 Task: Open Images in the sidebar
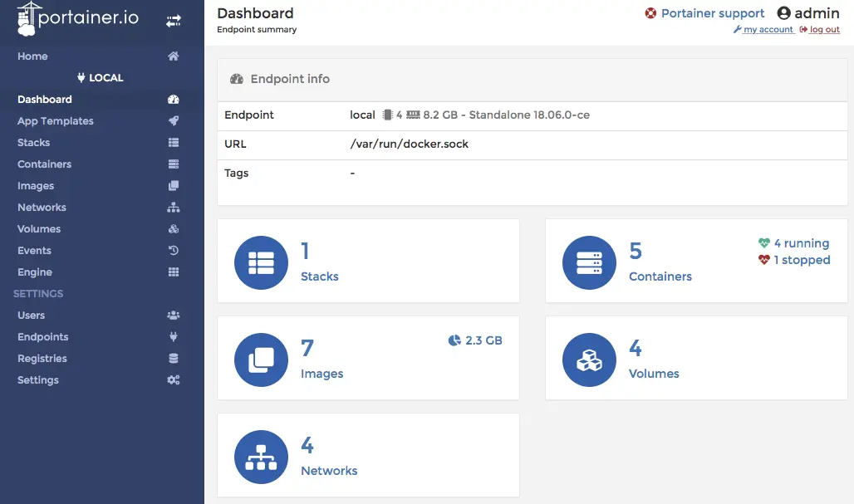(36, 186)
